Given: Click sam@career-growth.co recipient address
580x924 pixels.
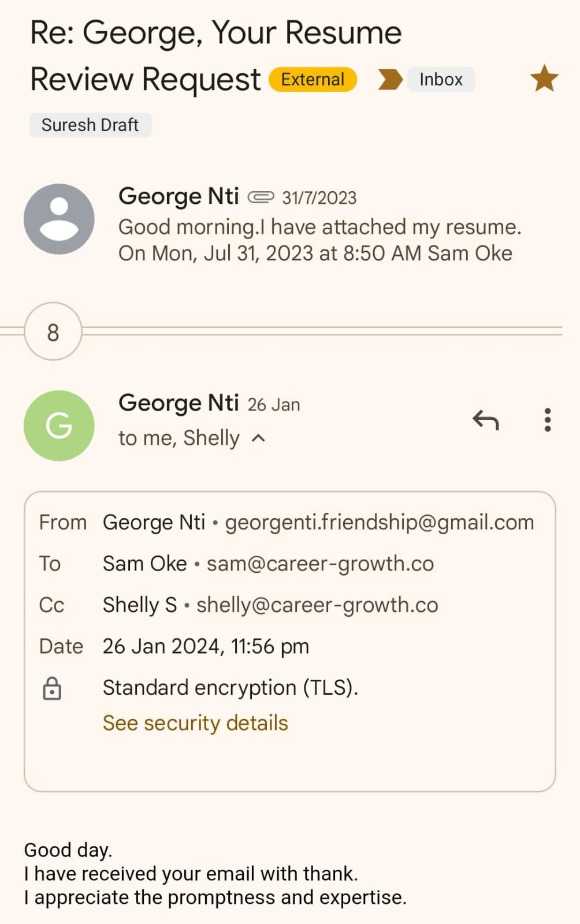Looking at the screenshot, I should point(320,564).
